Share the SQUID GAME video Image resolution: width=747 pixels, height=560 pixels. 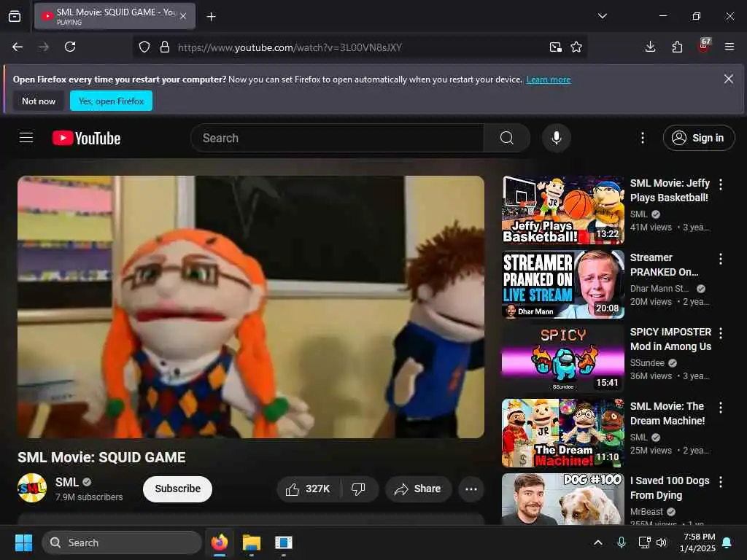coord(418,489)
